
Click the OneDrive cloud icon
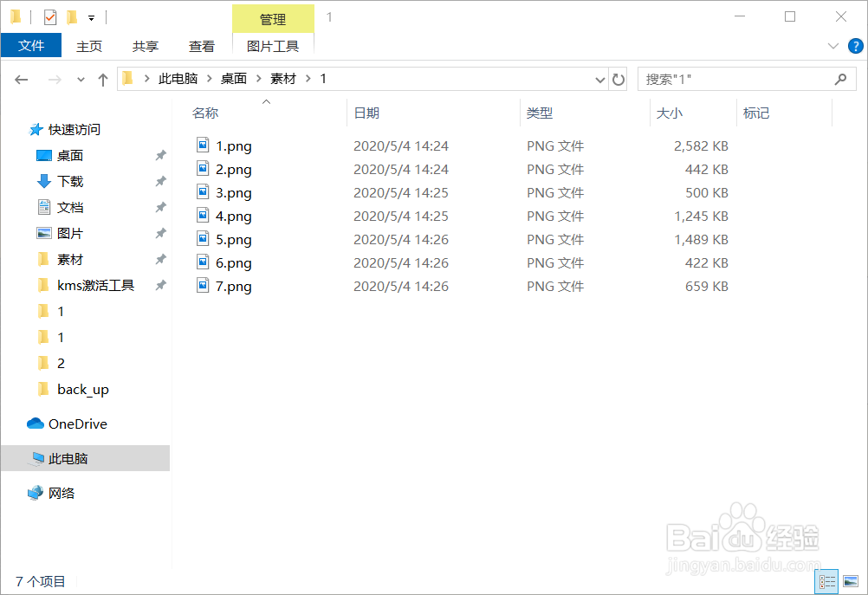(34, 424)
